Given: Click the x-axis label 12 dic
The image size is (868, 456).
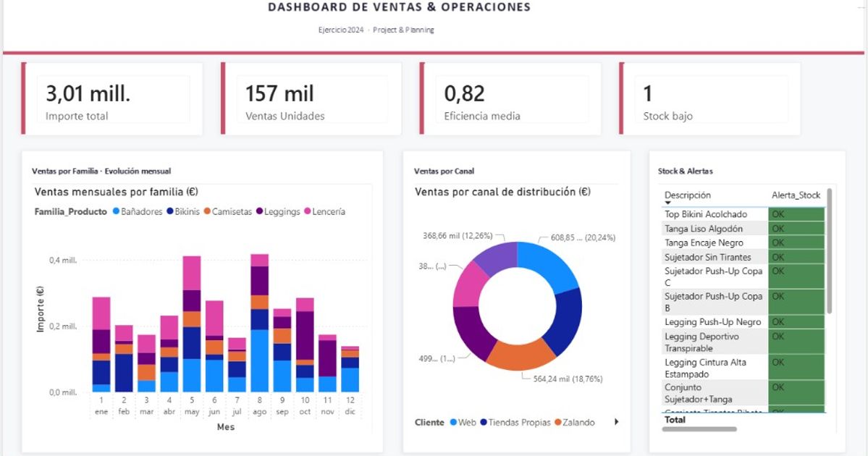Looking at the screenshot, I should pyautogui.click(x=350, y=405).
